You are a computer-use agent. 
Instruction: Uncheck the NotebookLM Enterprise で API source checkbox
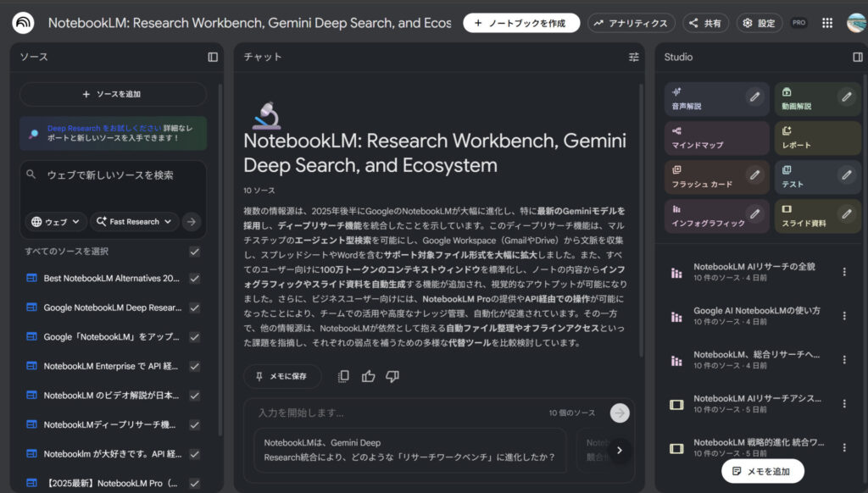[x=195, y=366]
